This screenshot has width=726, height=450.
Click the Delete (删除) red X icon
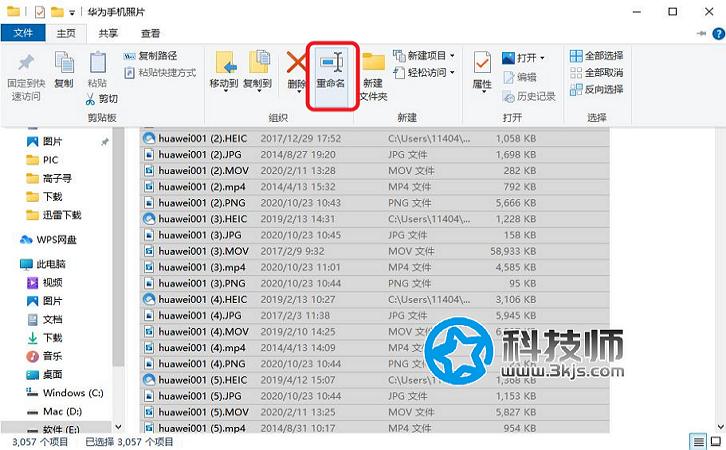296,68
